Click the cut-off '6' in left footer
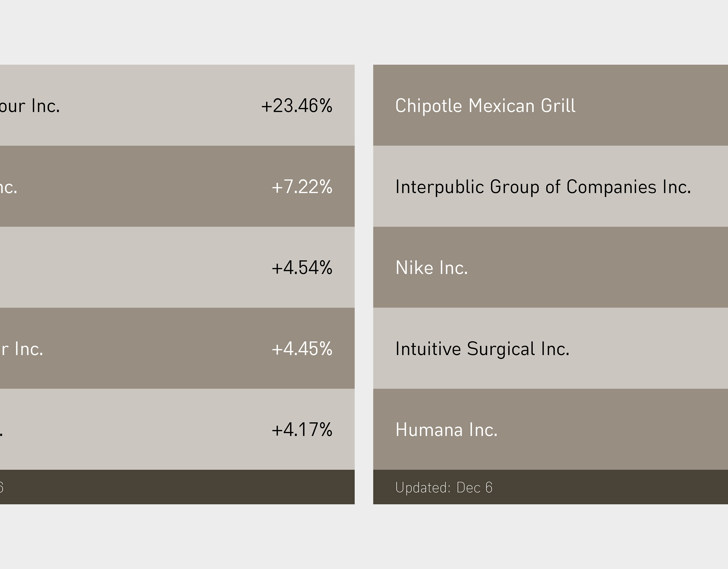Viewport: 728px width, 569px height. pyautogui.click(x=1, y=488)
